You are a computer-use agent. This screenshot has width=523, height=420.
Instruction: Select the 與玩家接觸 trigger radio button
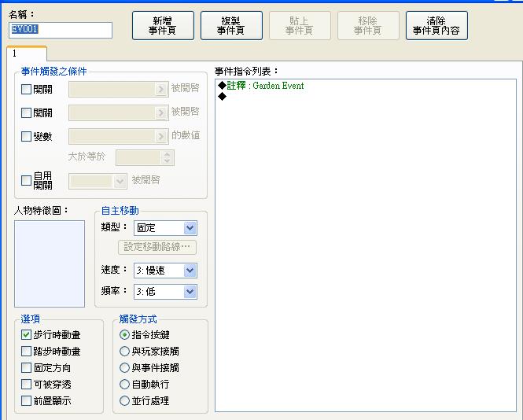[124, 351]
